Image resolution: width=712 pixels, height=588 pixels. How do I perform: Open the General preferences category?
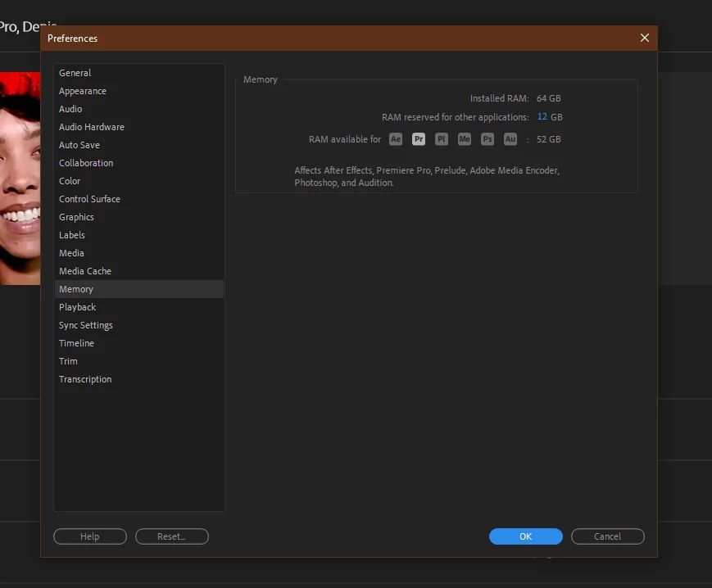point(139,73)
